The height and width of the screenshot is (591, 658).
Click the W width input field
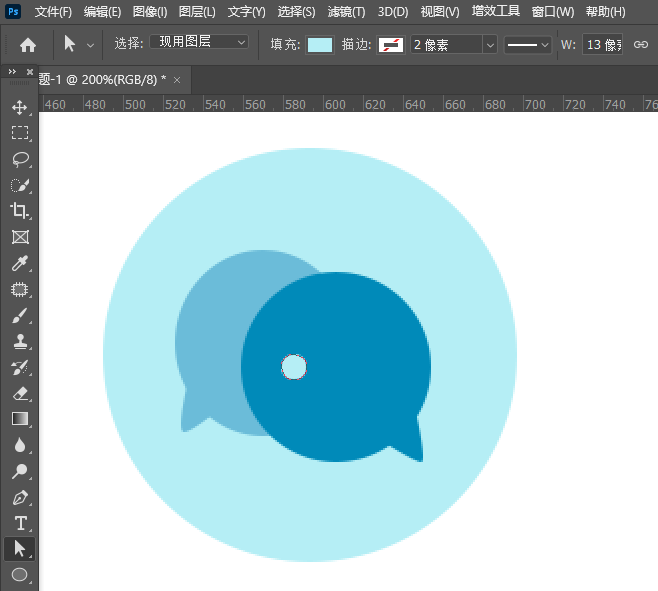tap(602, 45)
